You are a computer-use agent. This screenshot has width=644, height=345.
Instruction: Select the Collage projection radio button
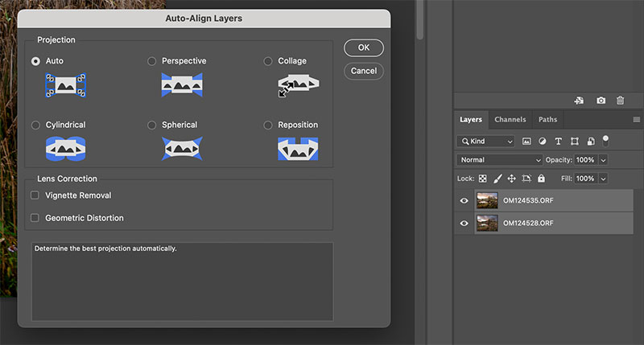(x=268, y=61)
